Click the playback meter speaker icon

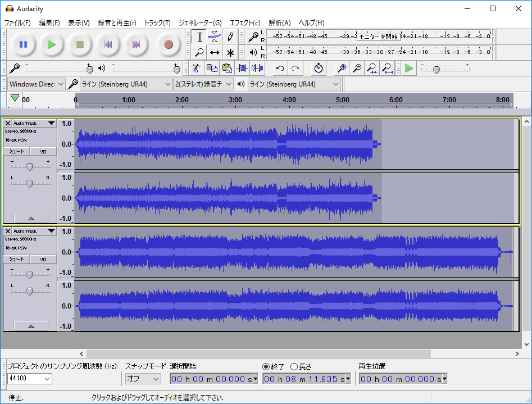253,52
